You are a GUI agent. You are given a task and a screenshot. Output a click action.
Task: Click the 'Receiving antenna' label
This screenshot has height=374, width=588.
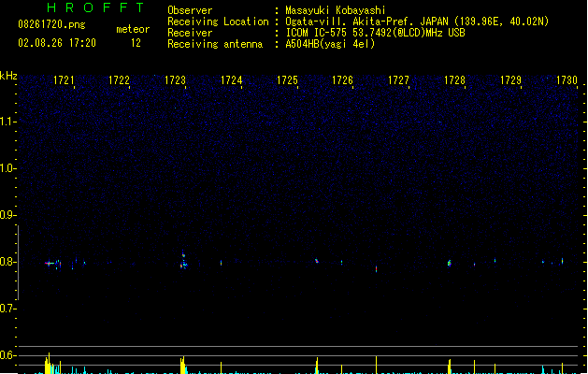tap(215, 44)
